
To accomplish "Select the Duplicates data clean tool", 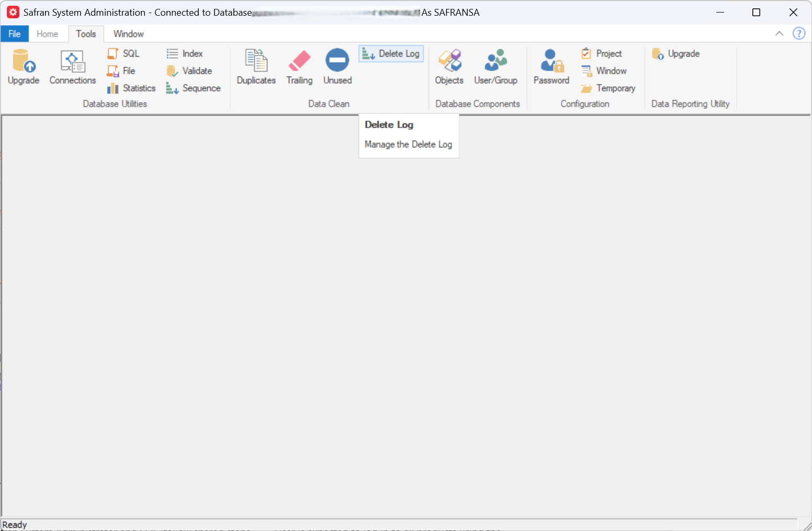I will point(256,66).
